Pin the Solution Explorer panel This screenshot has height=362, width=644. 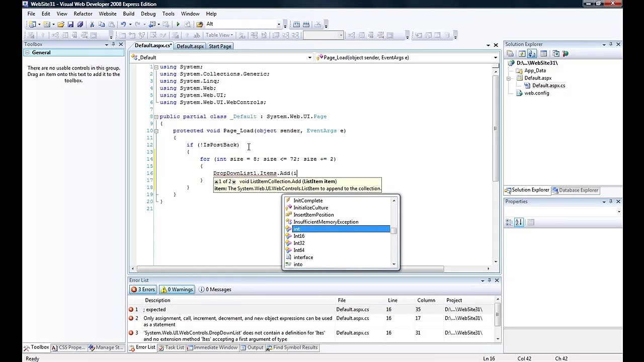[611, 44]
